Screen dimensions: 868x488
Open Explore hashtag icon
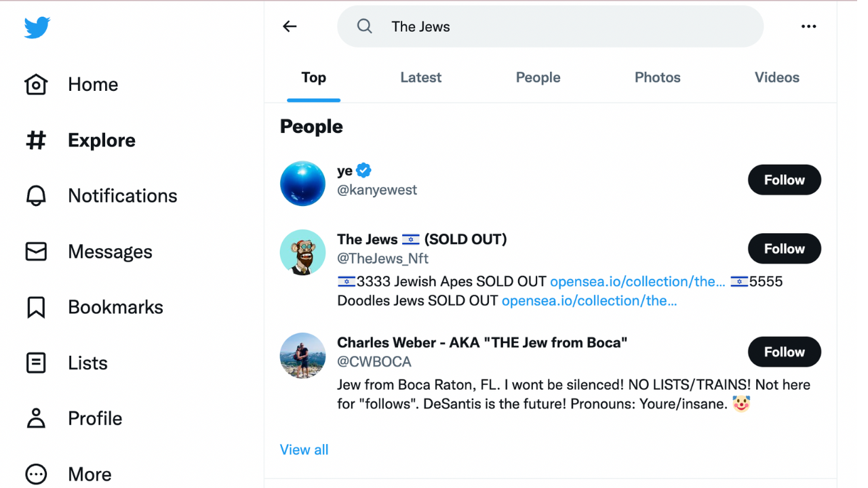pyautogui.click(x=36, y=140)
